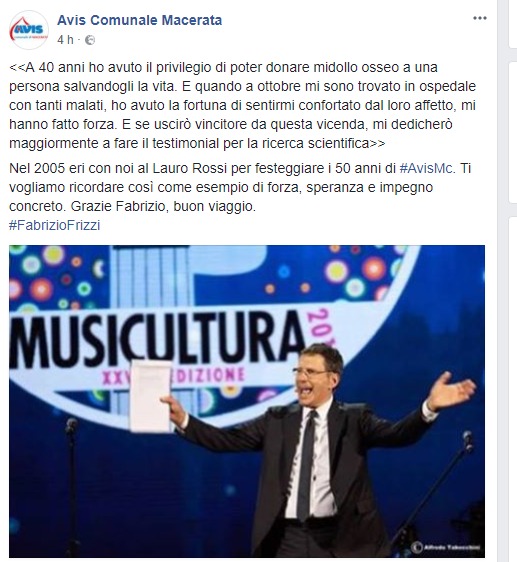This screenshot has width=517, height=562.
Task: Open the Avis Comunale Macerata page name
Action: click(139, 20)
